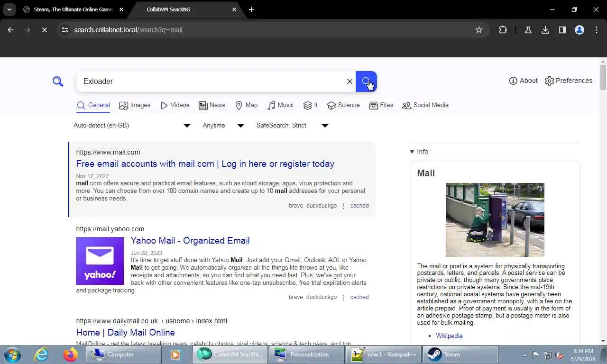Switch to the Files tab
The height and width of the screenshot is (364, 607).
[381, 105]
